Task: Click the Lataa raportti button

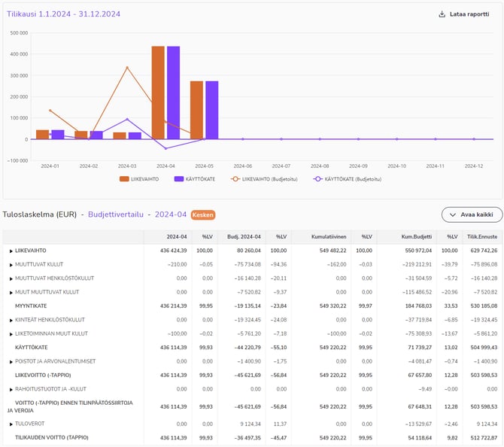Action: click(x=463, y=14)
